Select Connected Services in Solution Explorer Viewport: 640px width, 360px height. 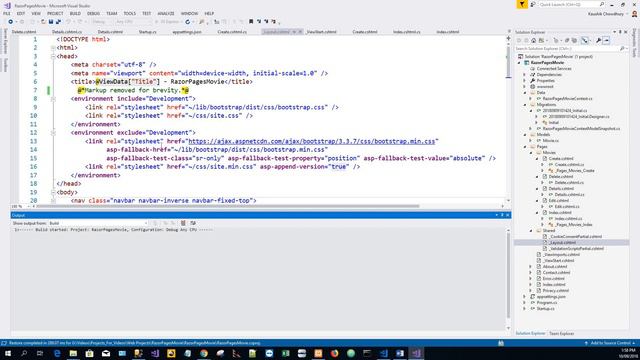point(553,69)
